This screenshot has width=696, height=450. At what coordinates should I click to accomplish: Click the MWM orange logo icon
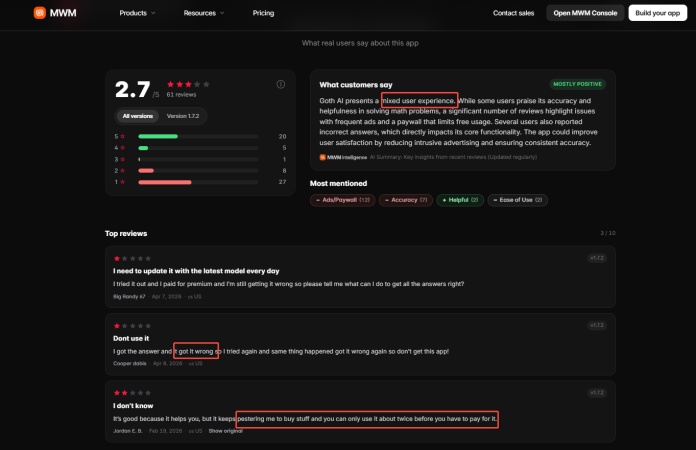tap(40, 13)
